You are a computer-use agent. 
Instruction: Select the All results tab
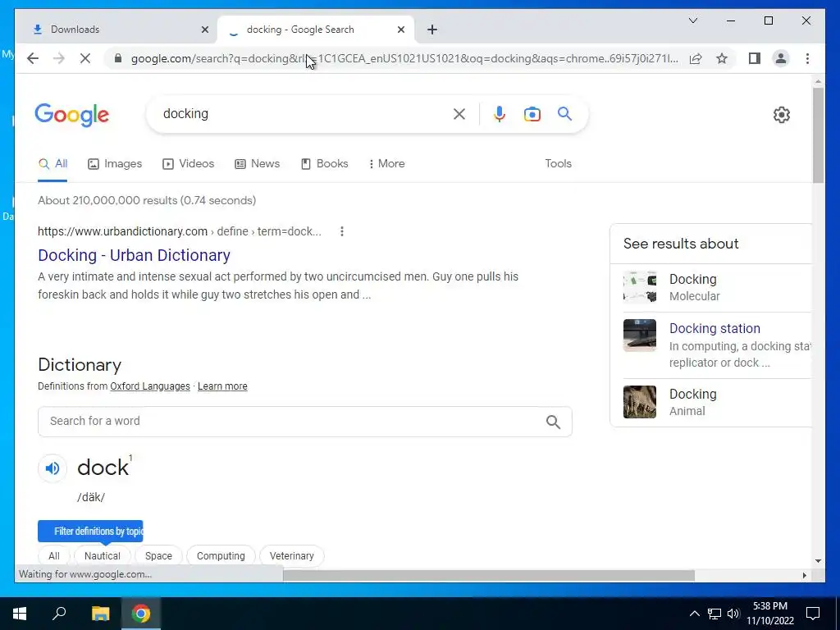(x=52, y=164)
